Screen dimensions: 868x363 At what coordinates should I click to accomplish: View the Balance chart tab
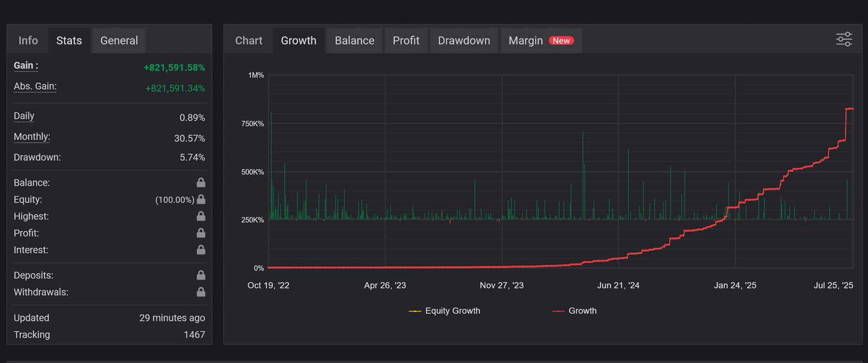pos(354,40)
